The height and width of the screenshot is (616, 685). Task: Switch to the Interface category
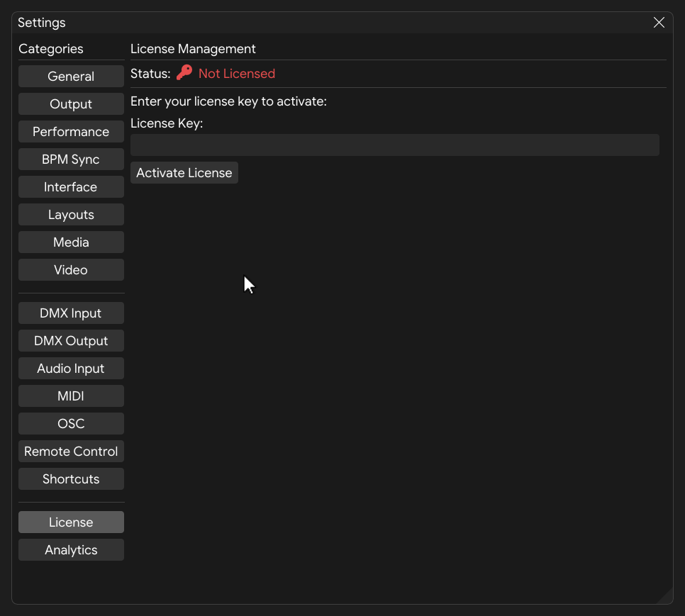[x=71, y=187]
